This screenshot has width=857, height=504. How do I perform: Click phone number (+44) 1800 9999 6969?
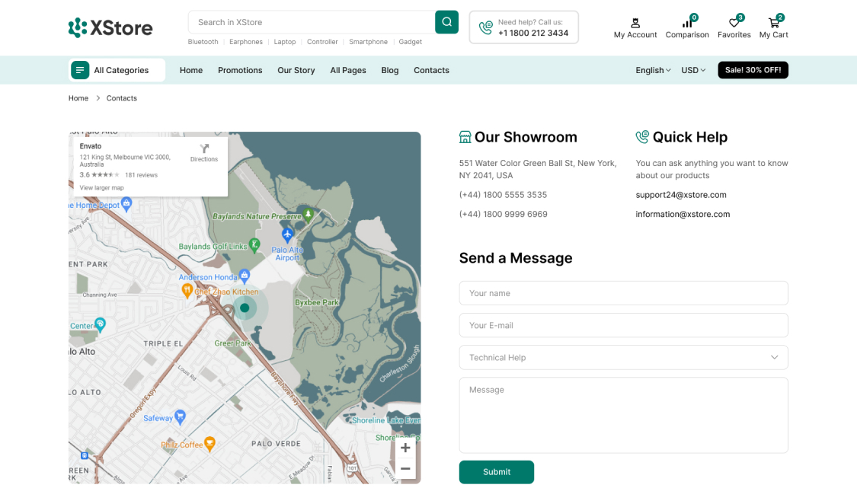point(503,214)
